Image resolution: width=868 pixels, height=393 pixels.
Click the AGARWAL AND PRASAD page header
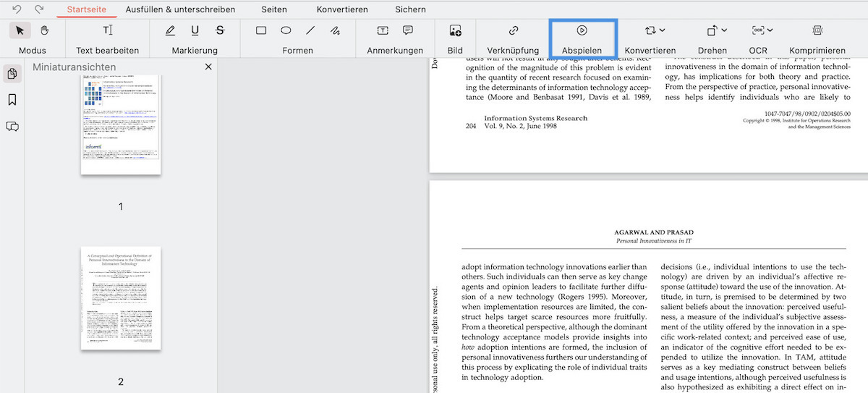[x=654, y=232]
